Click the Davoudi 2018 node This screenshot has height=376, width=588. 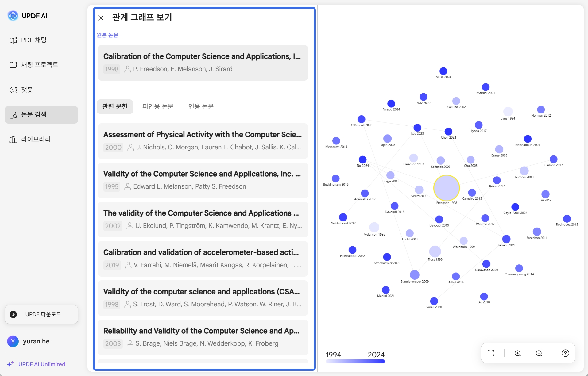point(395,206)
